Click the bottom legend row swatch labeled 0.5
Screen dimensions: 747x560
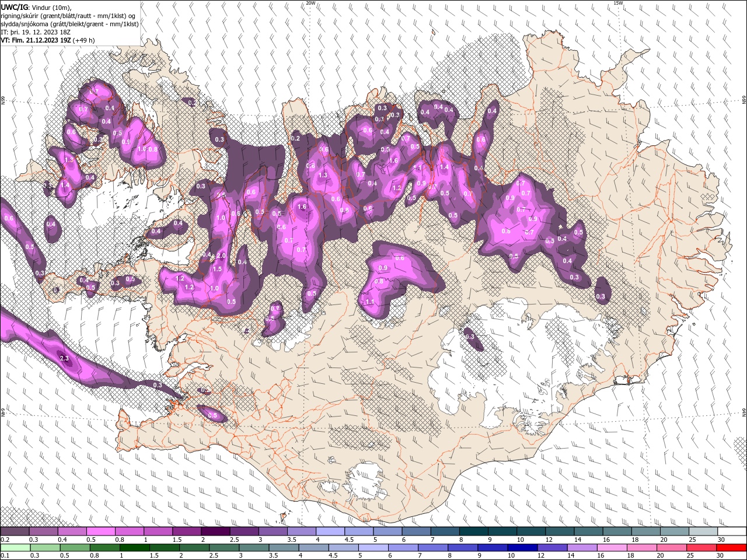tap(75, 548)
